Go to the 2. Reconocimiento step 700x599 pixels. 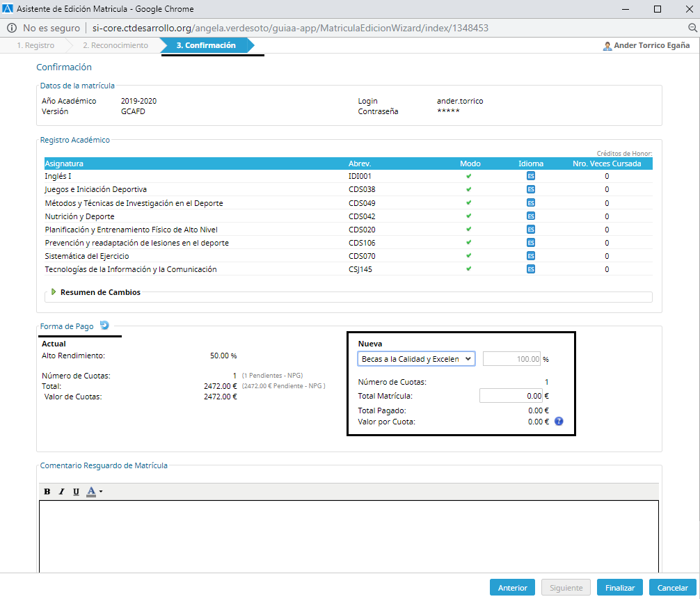click(x=115, y=45)
